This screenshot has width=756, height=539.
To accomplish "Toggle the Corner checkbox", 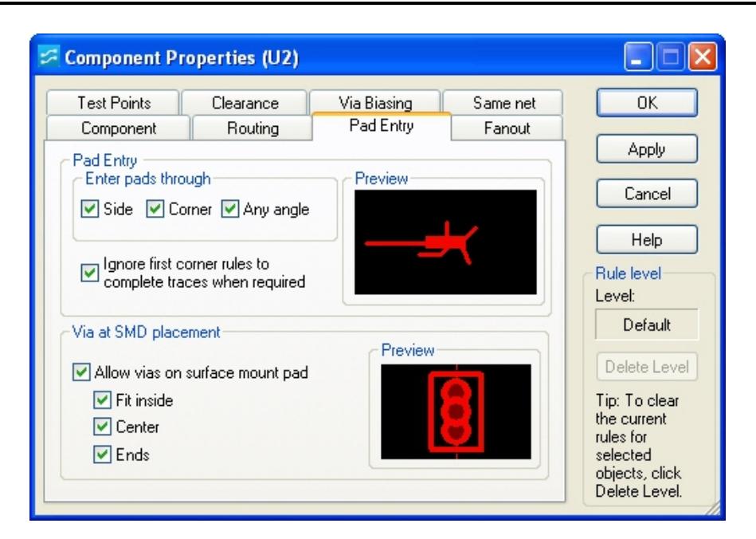I will pos(155,210).
